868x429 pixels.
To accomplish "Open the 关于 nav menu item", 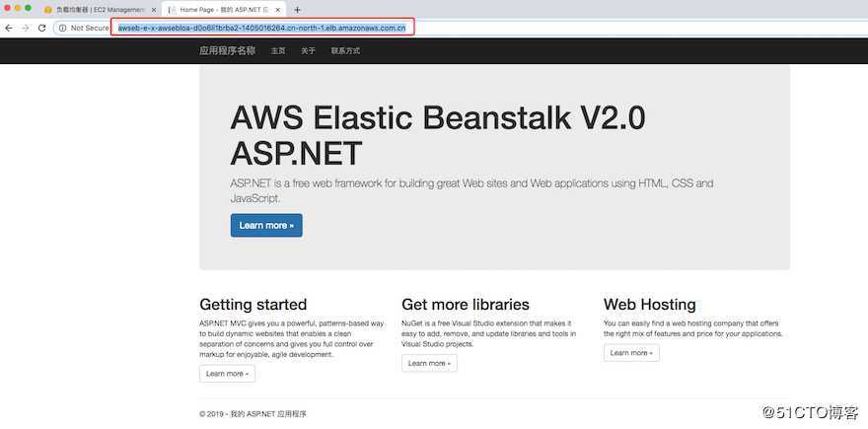I will point(308,50).
